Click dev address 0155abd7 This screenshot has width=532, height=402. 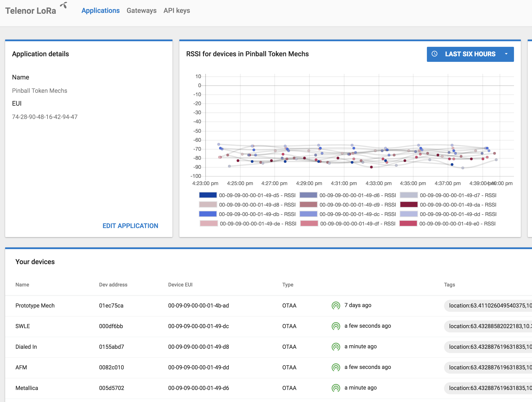pyautogui.click(x=112, y=347)
